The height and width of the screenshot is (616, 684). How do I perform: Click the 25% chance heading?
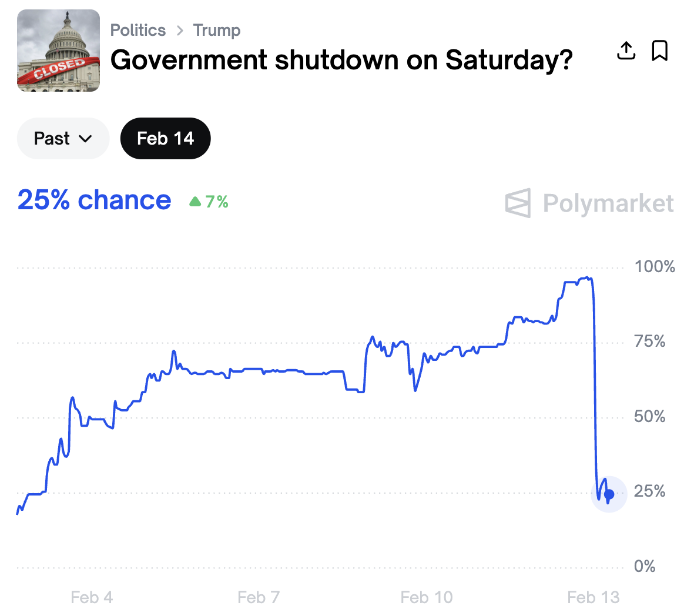pos(95,200)
